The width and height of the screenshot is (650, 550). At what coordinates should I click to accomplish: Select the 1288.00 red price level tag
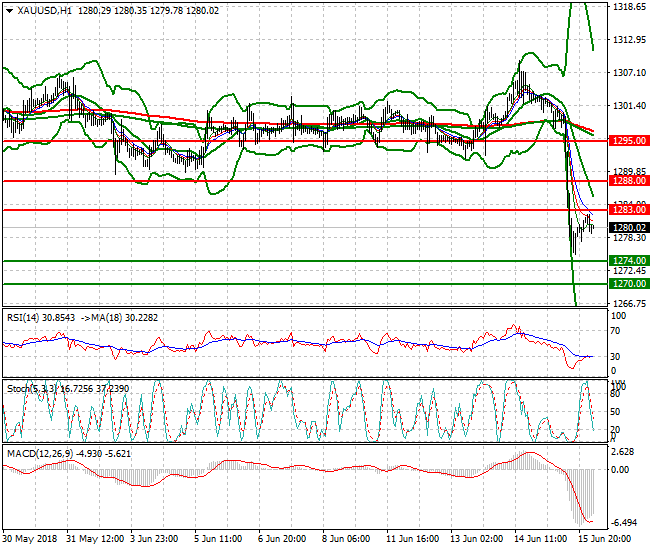(629, 182)
